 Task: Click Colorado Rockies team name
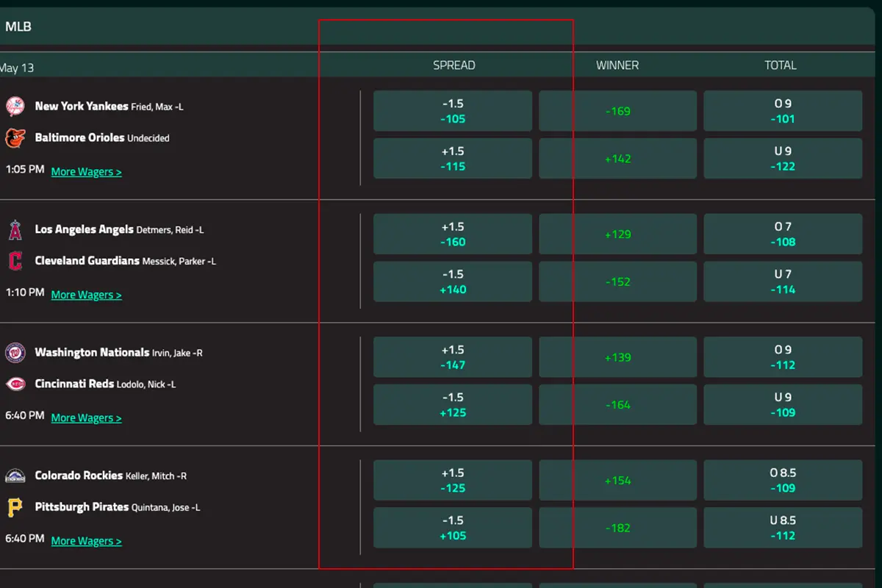[79, 476]
